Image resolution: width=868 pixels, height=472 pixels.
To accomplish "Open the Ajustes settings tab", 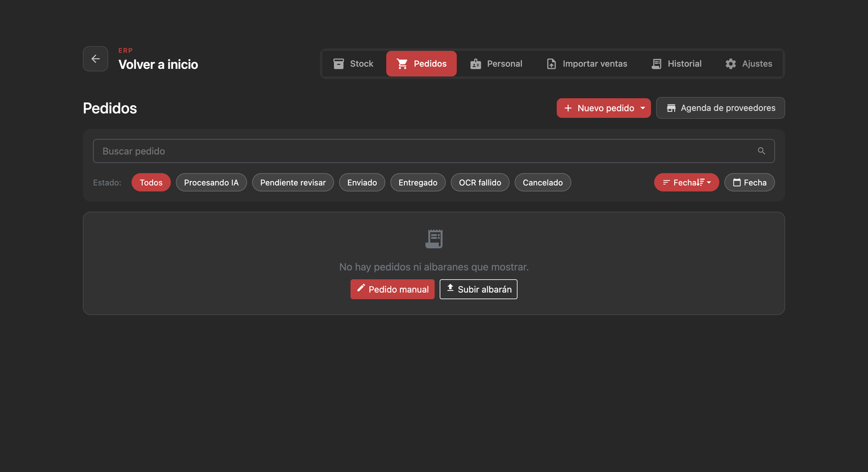I will [x=749, y=64].
